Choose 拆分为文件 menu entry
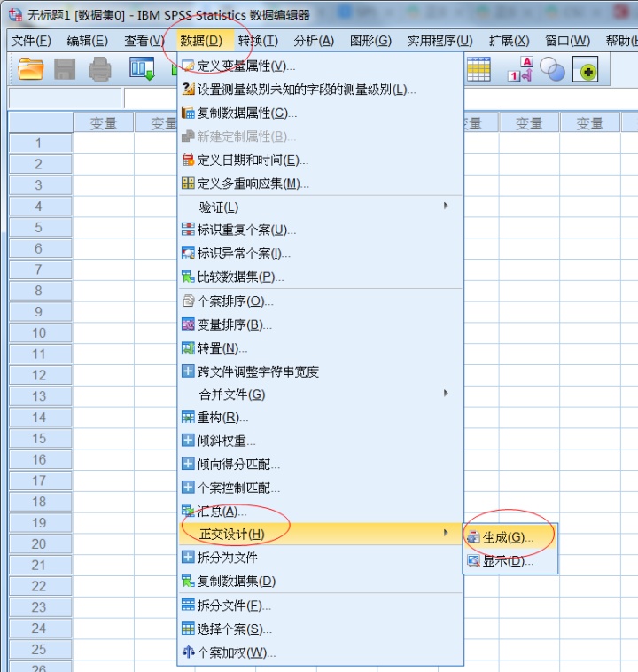Screen dimensions: 638x672 point(320,558)
